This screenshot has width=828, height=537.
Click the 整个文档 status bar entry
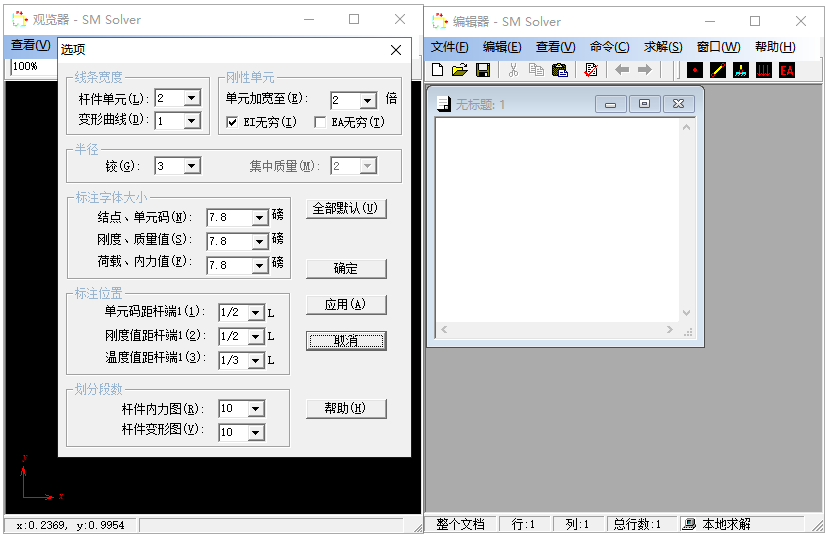coord(460,524)
